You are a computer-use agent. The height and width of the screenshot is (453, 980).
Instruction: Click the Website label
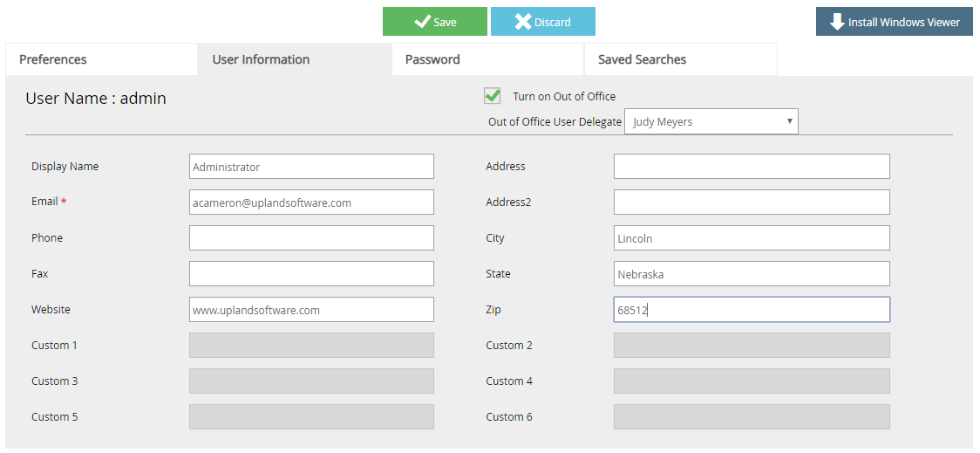pyautogui.click(x=51, y=309)
